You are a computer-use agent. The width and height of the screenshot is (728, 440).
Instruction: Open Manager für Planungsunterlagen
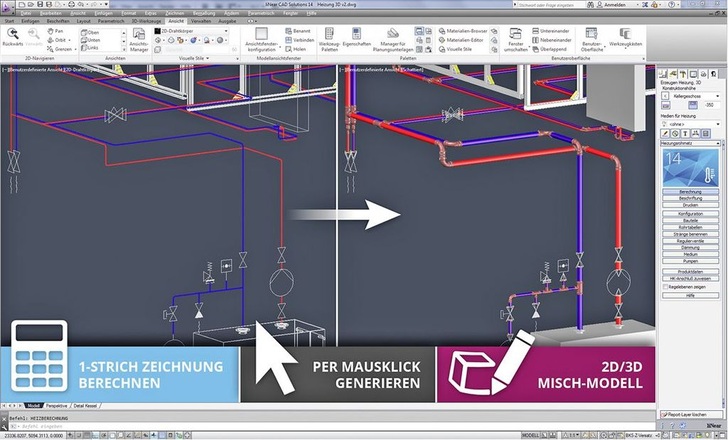[x=393, y=39]
